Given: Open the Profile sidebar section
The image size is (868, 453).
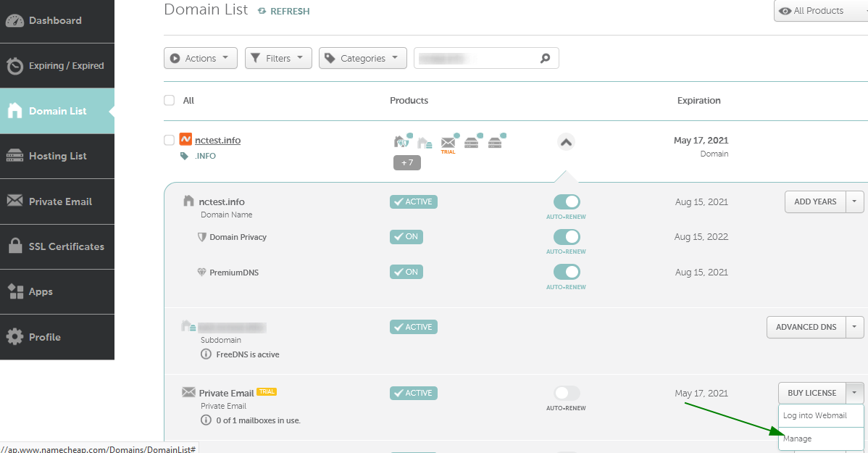Looking at the screenshot, I should (x=57, y=337).
